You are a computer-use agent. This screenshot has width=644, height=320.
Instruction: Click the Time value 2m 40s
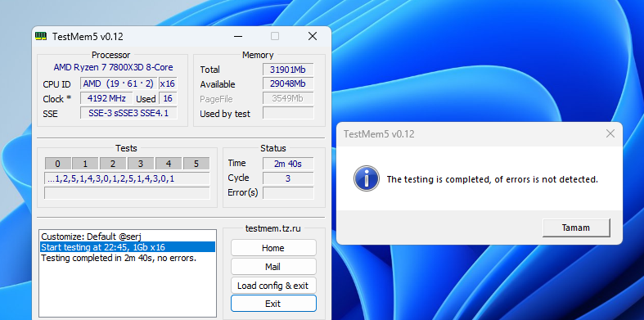[x=288, y=164]
